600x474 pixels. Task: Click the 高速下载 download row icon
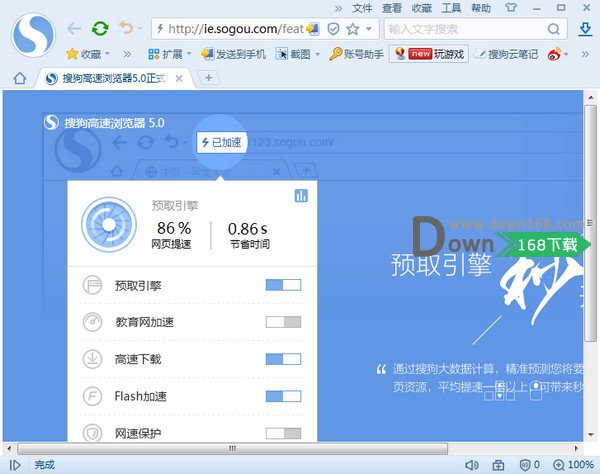92,359
